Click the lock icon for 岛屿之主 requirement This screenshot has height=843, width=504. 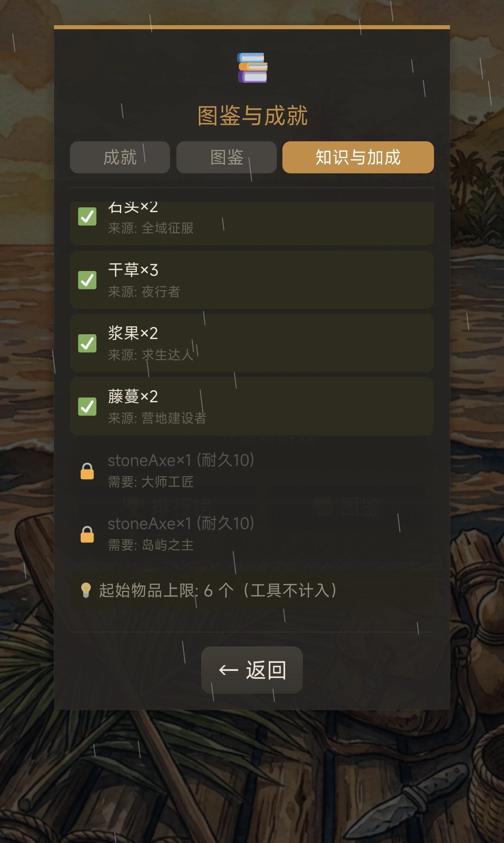[x=87, y=534]
